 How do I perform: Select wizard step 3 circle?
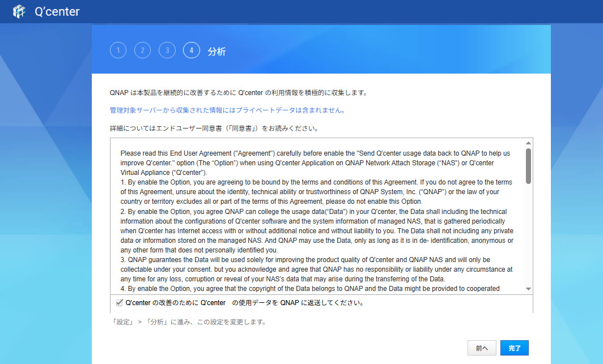167,50
